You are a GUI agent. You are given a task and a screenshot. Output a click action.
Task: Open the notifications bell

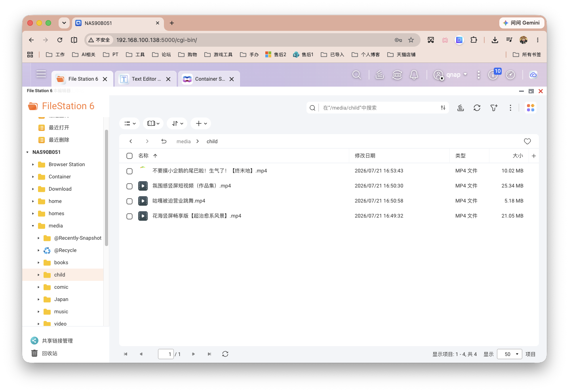[x=414, y=75]
